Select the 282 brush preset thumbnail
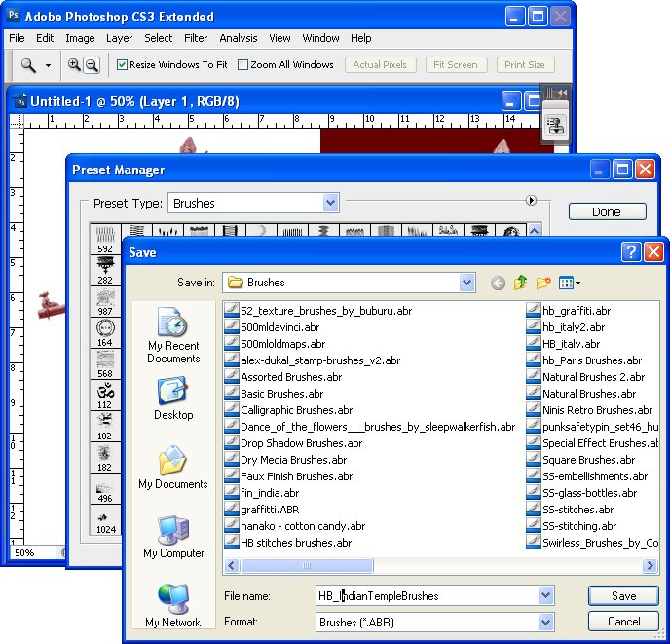This screenshot has height=644, width=670. click(105, 270)
